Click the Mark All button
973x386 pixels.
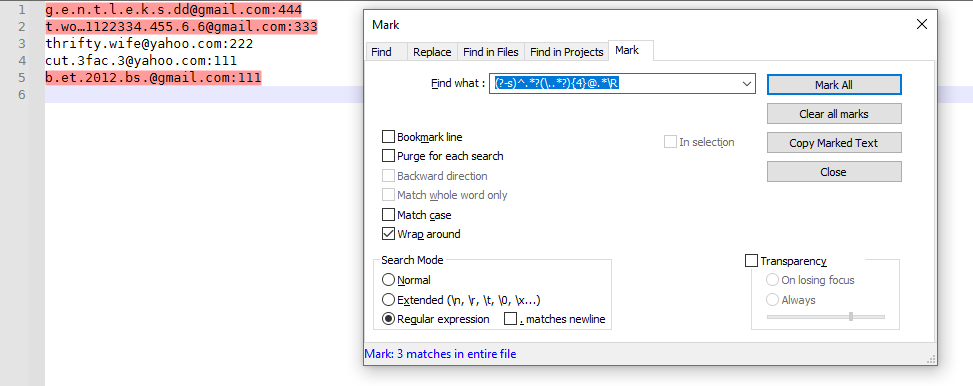(834, 85)
